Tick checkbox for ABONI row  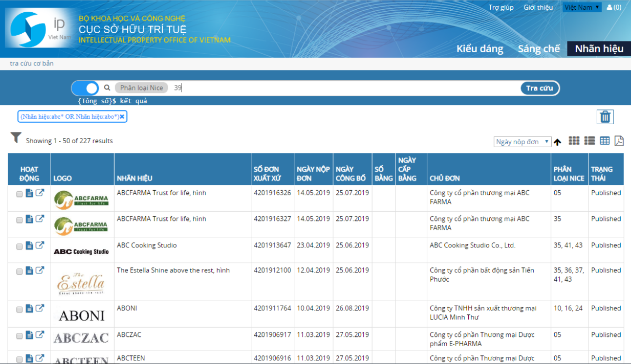[19, 309]
